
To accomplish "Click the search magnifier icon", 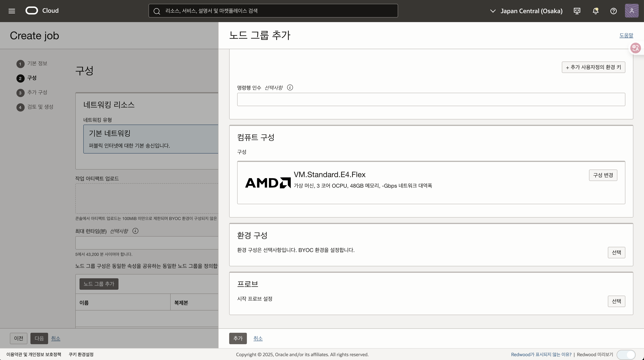I will tap(157, 11).
